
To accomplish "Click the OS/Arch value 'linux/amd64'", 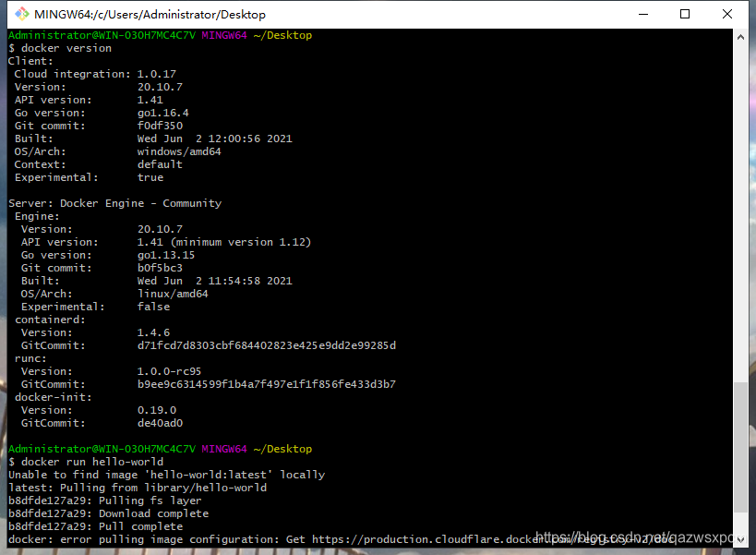I will pyautogui.click(x=173, y=295).
